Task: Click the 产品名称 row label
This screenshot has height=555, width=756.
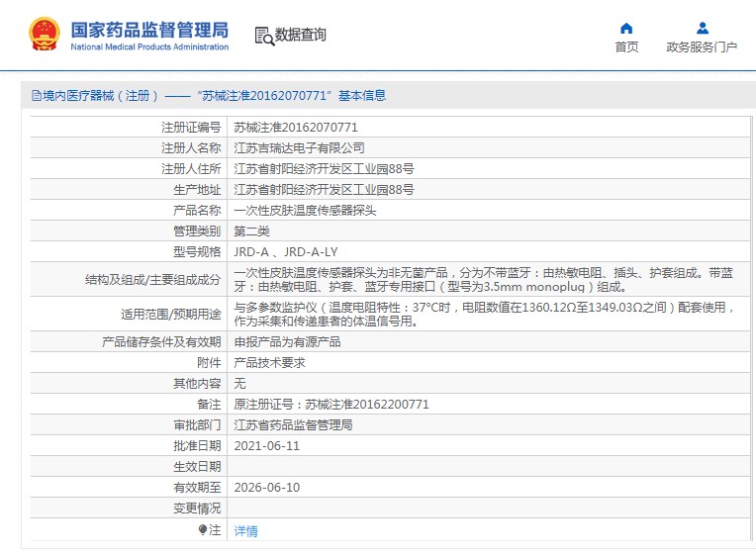Action: pos(197,211)
